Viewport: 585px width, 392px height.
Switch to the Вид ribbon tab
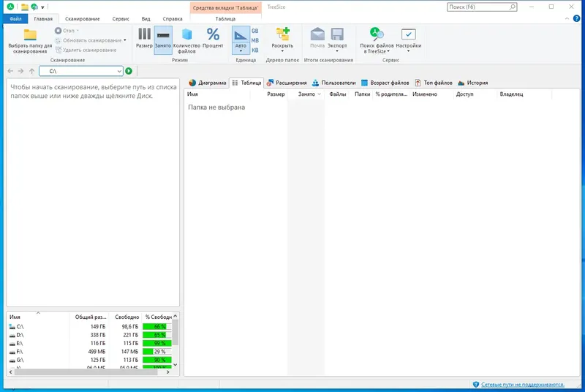tap(146, 18)
